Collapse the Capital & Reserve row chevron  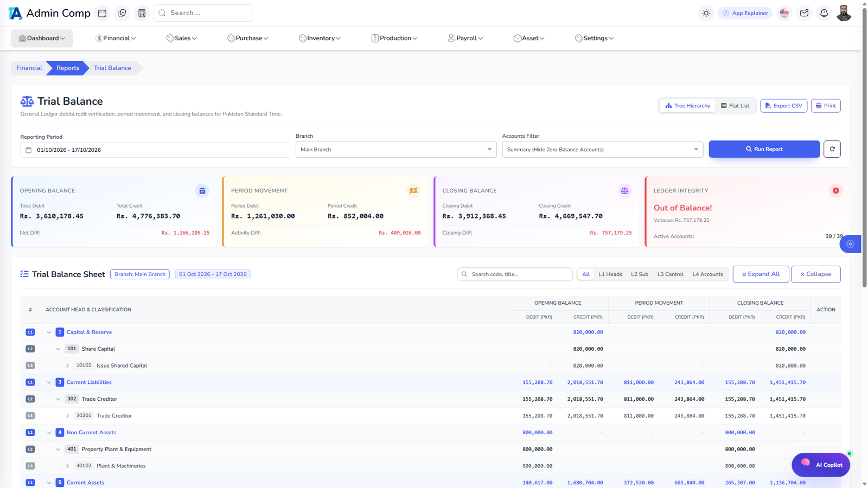49,332
